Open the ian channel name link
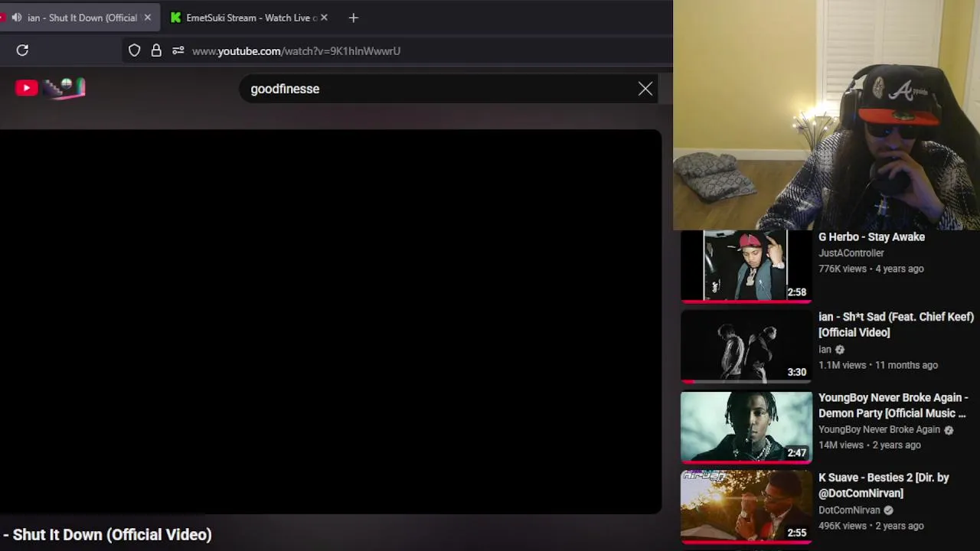This screenshot has height=551, width=980. pos(825,350)
